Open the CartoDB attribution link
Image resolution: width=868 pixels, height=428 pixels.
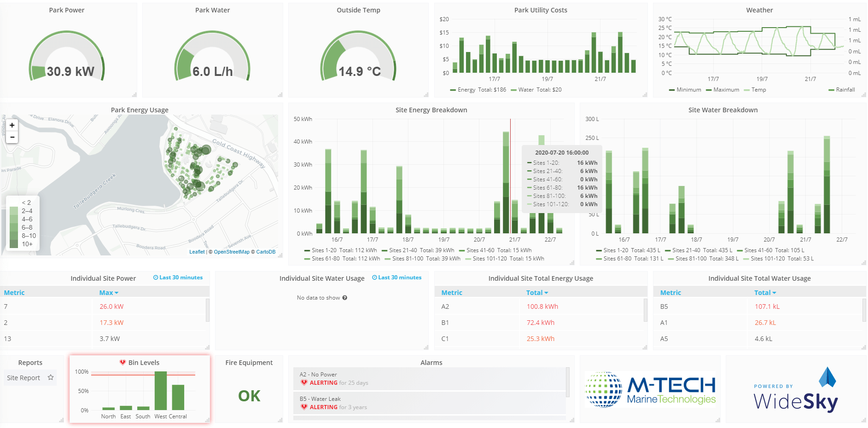[266, 252]
